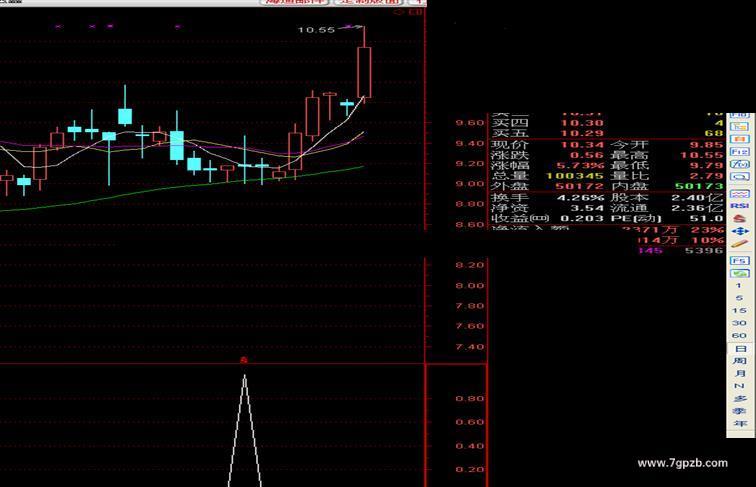The image size is (756, 487).
Task: Click the F-labeled icon below the orange icon
Action: click(x=740, y=152)
